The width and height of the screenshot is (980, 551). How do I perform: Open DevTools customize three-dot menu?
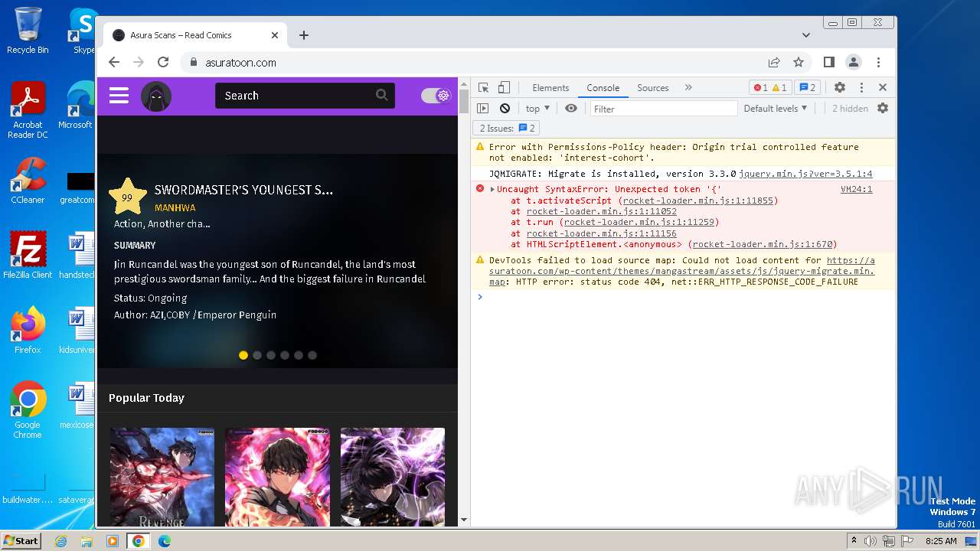pos(861,88)
